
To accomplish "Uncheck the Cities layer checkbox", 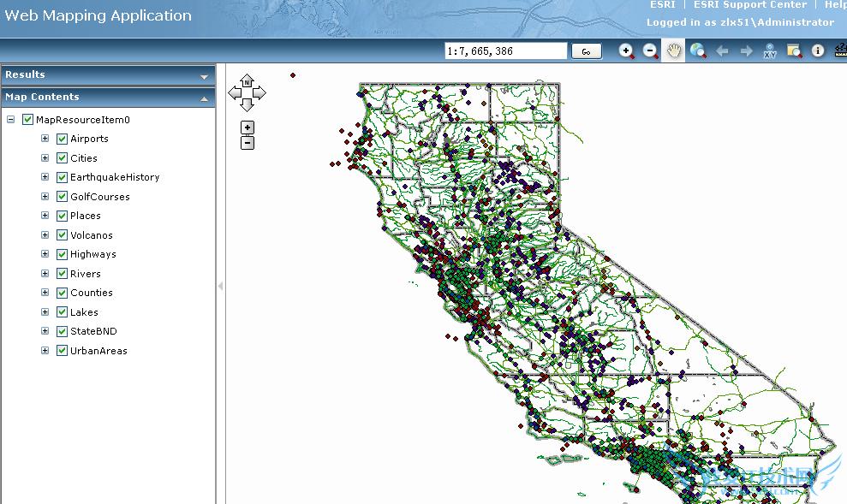I will (63, 158).
